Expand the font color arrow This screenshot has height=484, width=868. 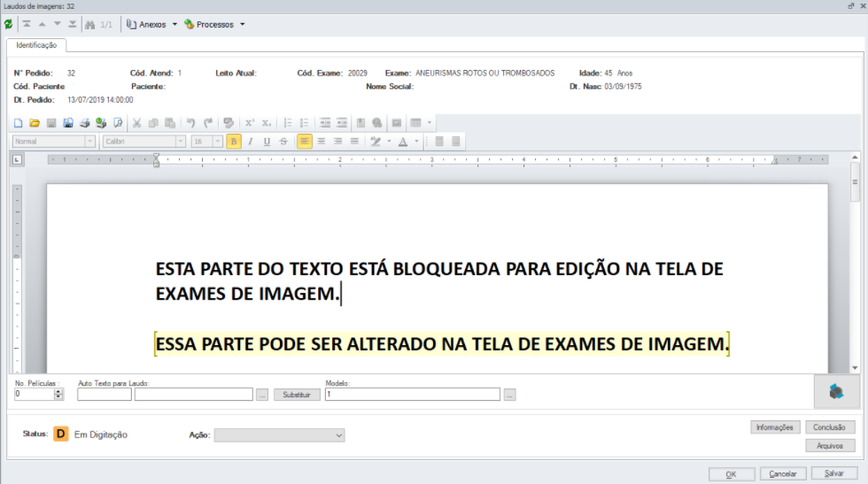coord(417,142)
